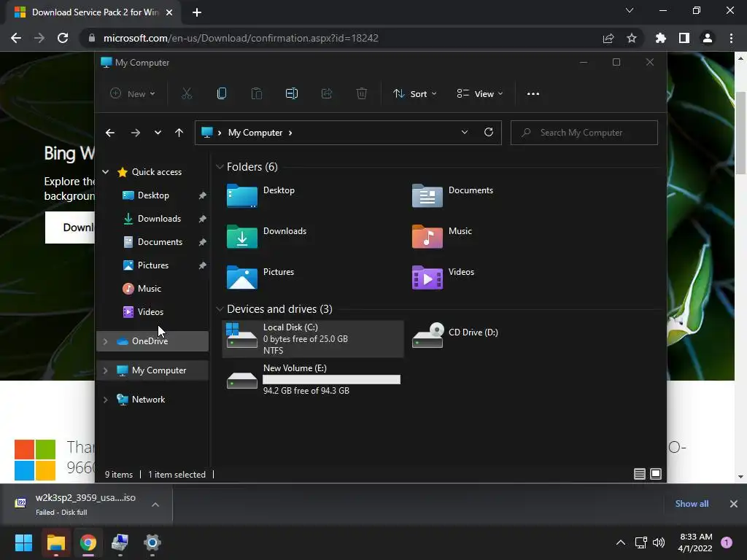
Task: Switch to Download Service Pack 2 tab
Action: point(93,12)
